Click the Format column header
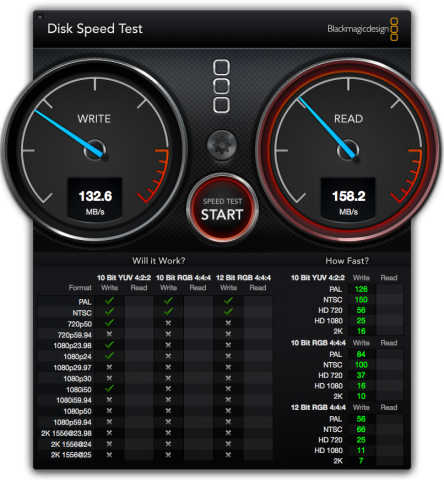 coord(80,288)
